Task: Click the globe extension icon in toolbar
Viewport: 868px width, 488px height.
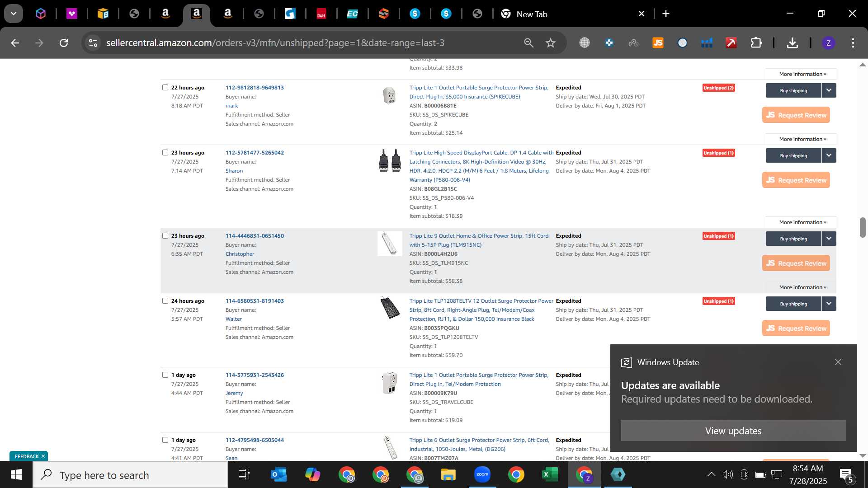Action: (585, 43)
